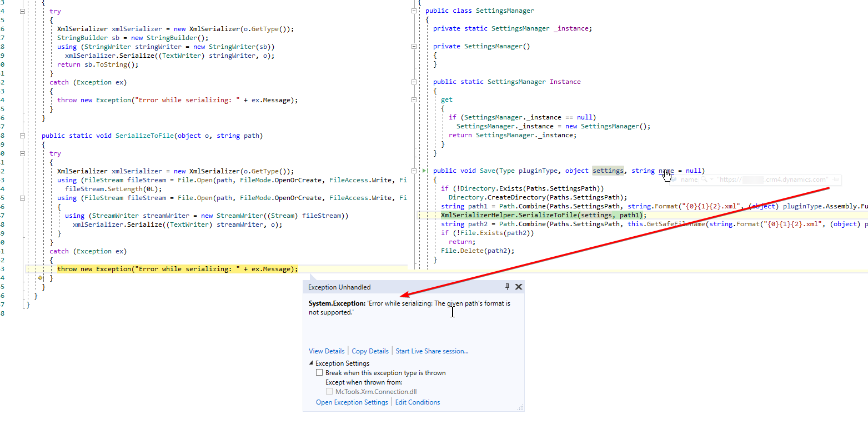Click the crm4.dynamics.com value field in the DataTip

(772, 179)
